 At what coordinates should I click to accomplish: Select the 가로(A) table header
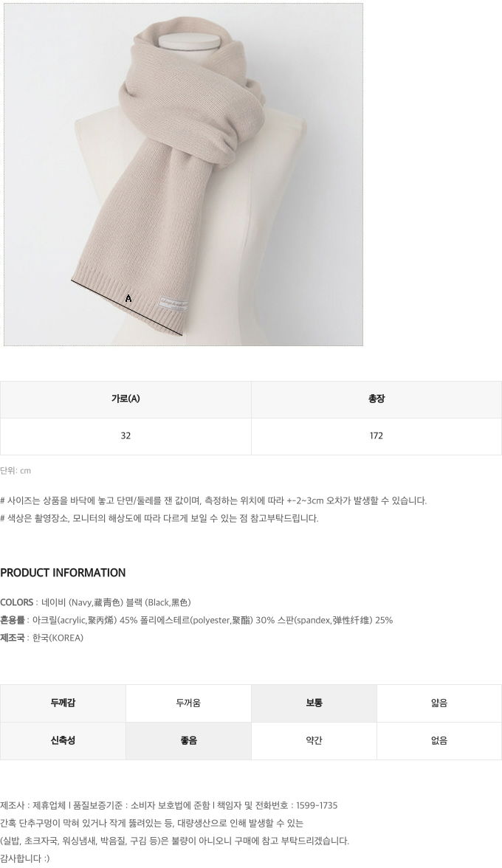pos(125,399)
